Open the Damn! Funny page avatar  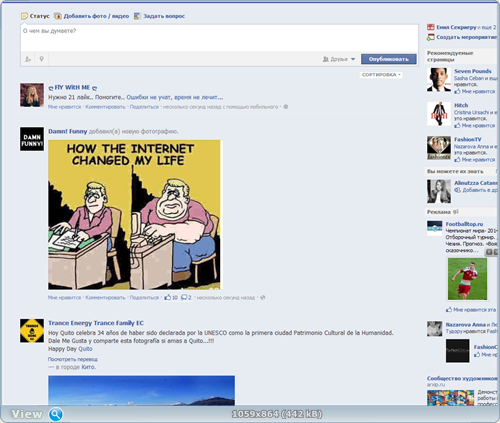(x=32, y=139)
